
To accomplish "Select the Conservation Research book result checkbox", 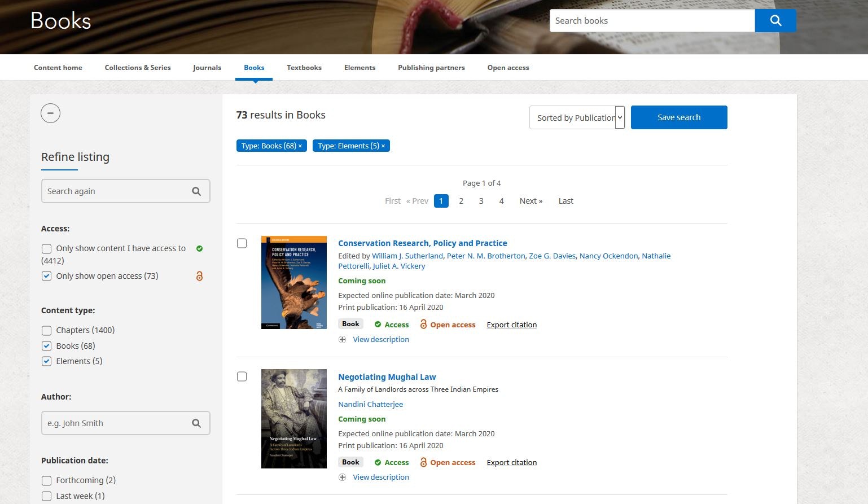I will pyautogui.click(x=242, y=243).
